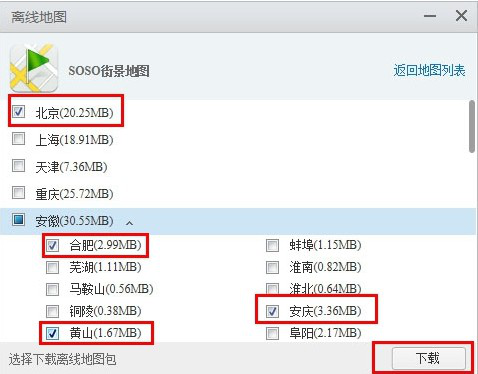Select the 重庆(25.72MB) label
This screenshot has height=374, width=478.
coord(74,194)
